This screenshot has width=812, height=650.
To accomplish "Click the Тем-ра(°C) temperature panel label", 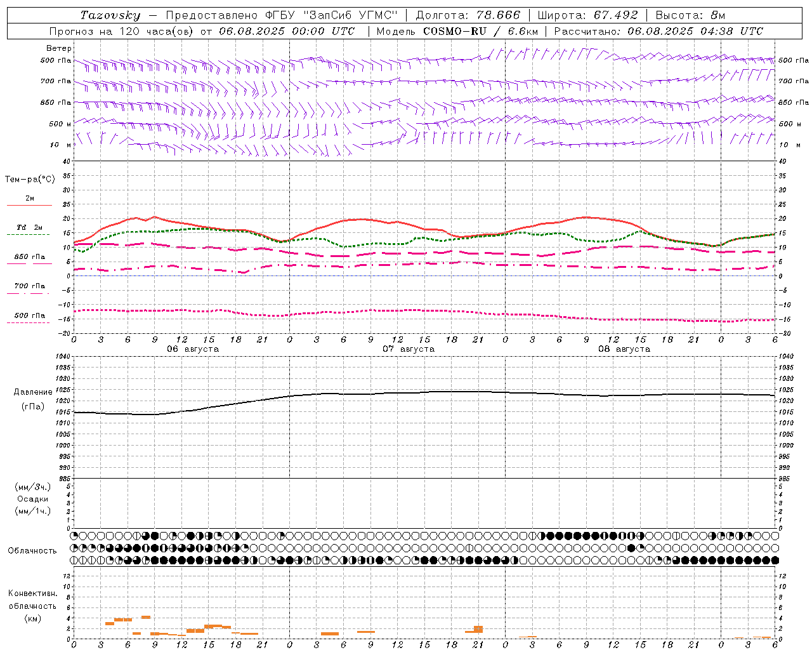I will [x=30, y=180].
